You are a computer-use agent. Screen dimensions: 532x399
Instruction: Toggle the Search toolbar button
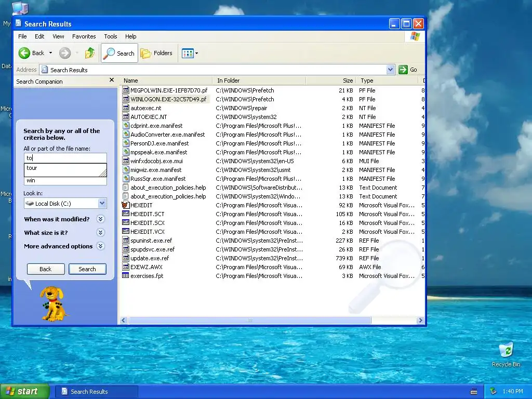pyautogui.click(x=119, y=53)
